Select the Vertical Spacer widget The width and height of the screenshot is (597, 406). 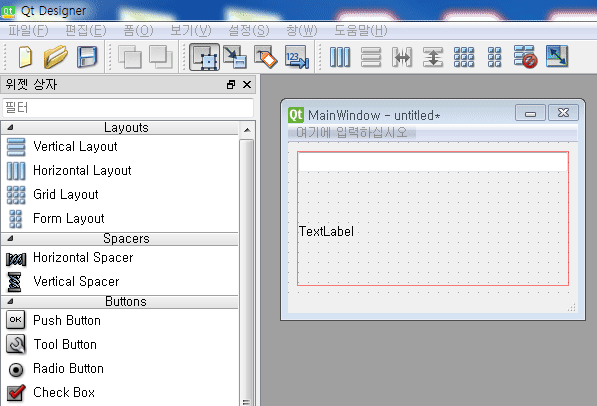[x=120, y=282]
